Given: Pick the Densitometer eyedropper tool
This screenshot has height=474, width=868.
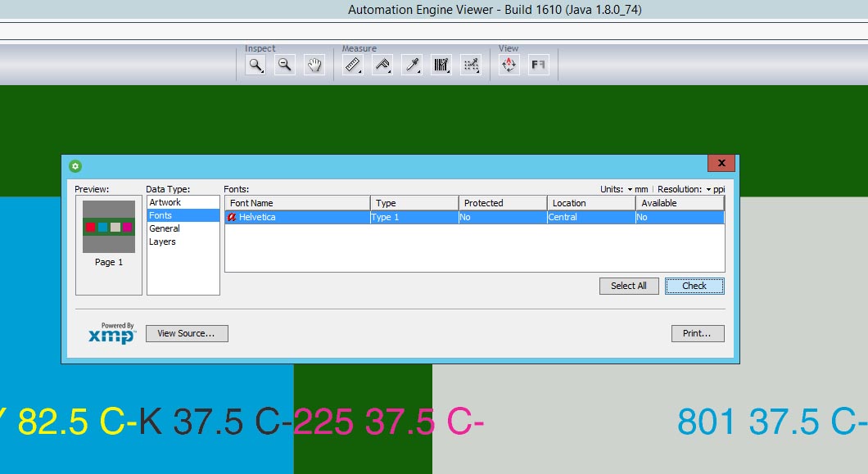Looking at the screenshot, I should tap(412, 65).
